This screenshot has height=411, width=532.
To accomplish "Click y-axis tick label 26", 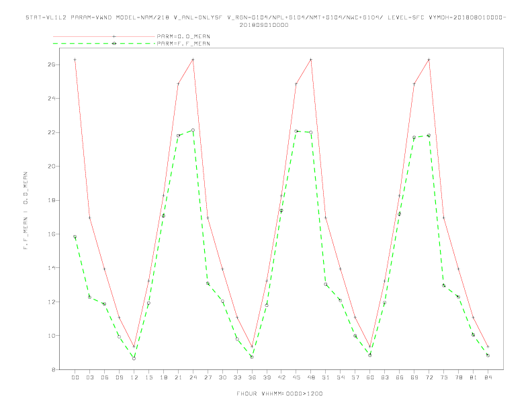I will coord(52,64).
